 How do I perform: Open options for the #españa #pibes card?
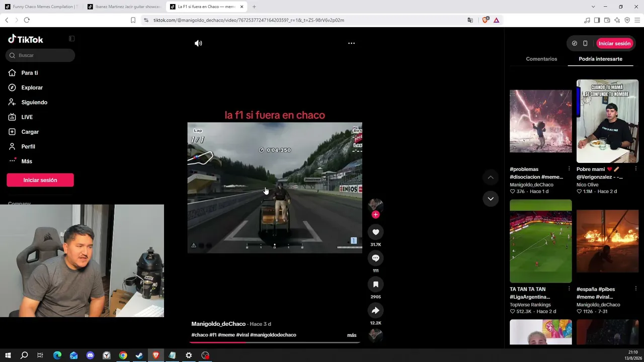point(636,289)
